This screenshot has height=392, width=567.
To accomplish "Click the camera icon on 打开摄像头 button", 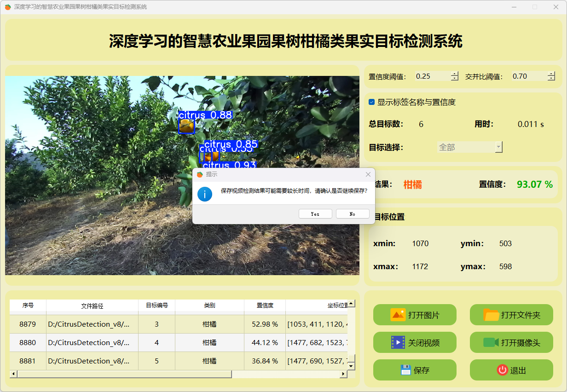I will [x=491, y=342].
